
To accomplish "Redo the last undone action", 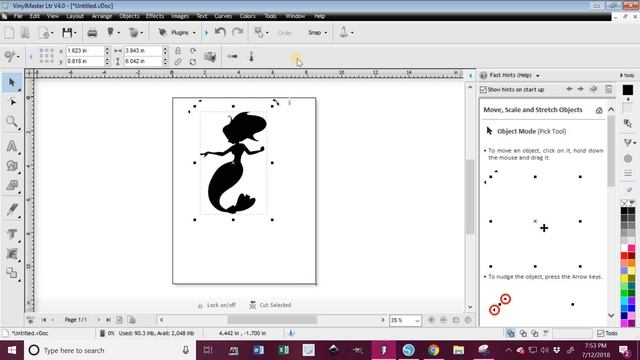I will click(x=237, y=32).
